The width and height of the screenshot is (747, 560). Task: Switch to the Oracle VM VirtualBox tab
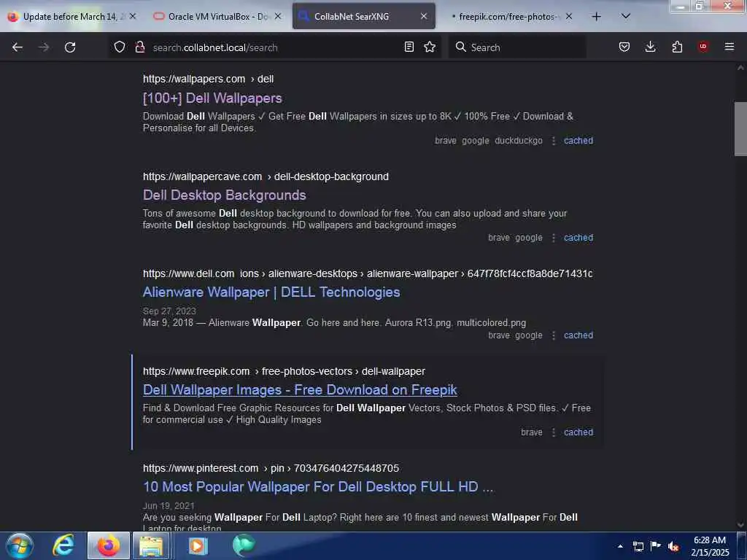(x=218, y=16)
